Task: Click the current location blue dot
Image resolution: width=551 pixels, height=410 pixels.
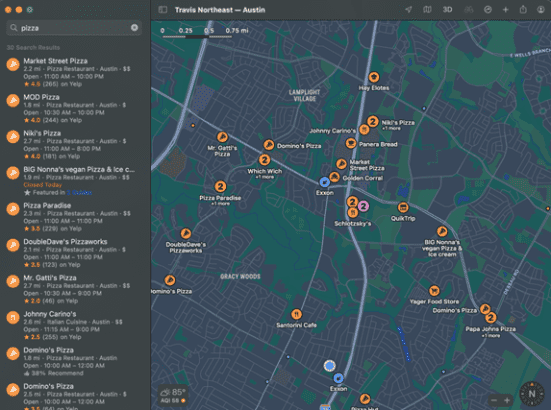Action: click(x=329, y=366)
